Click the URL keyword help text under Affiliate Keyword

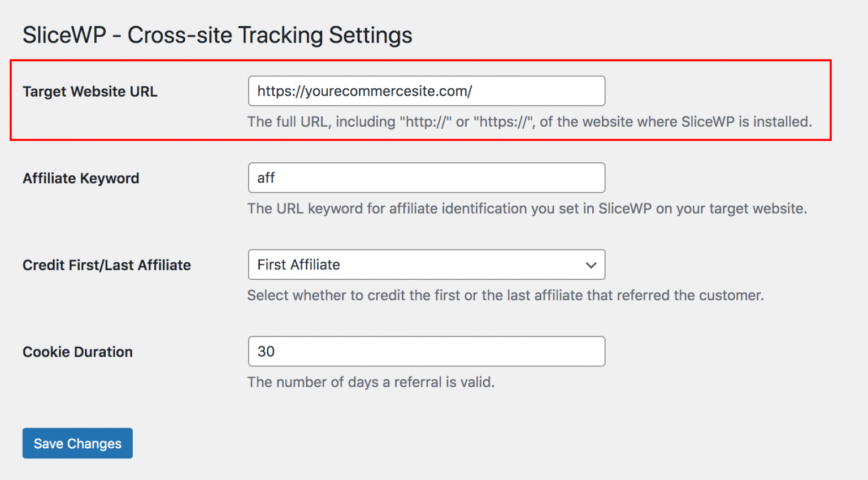pyautogui.click(x=527, y=209)
